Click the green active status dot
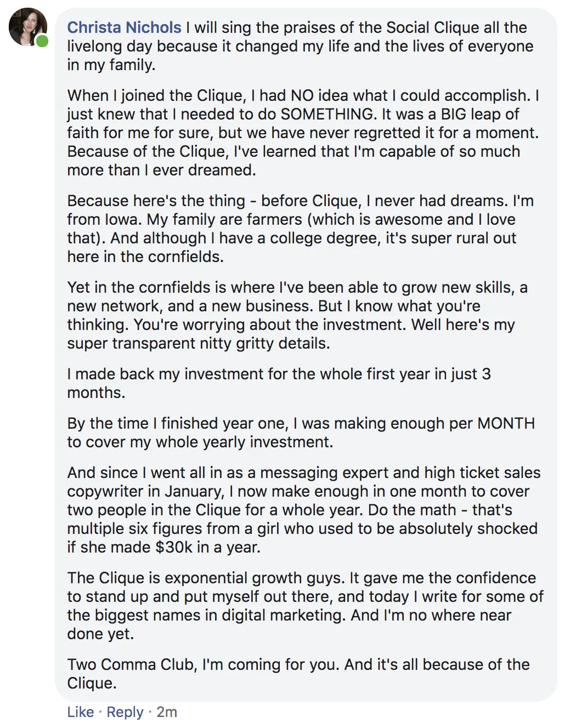Viewport: 576px width, 728px height. click(42, 41)
